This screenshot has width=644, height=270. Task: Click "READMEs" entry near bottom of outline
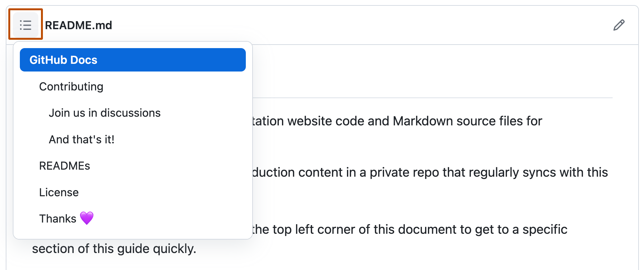tap(65, 165)
